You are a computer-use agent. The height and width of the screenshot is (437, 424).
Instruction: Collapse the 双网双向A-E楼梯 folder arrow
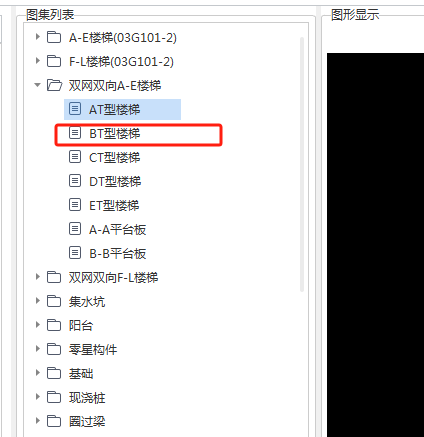tap(37, 85)
